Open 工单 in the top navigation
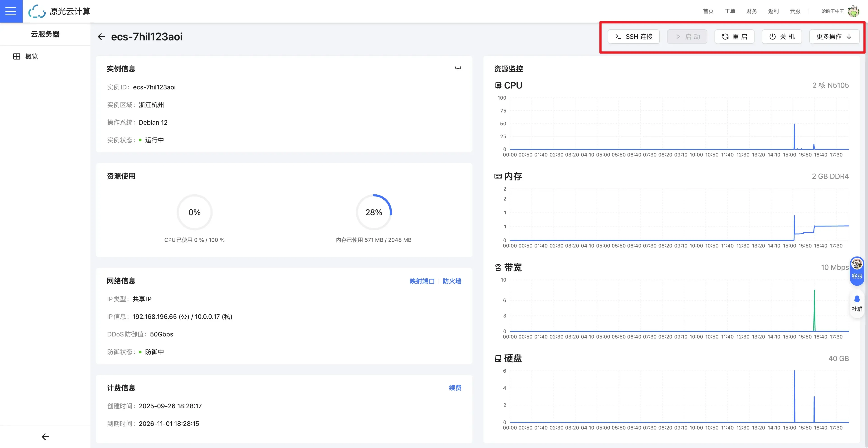 coord(730,11)
